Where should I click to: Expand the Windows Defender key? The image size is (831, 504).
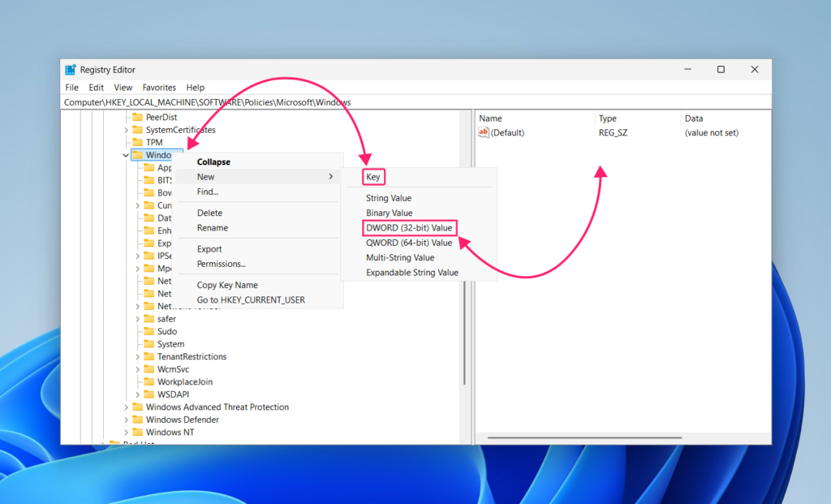[x=126, y=420]
